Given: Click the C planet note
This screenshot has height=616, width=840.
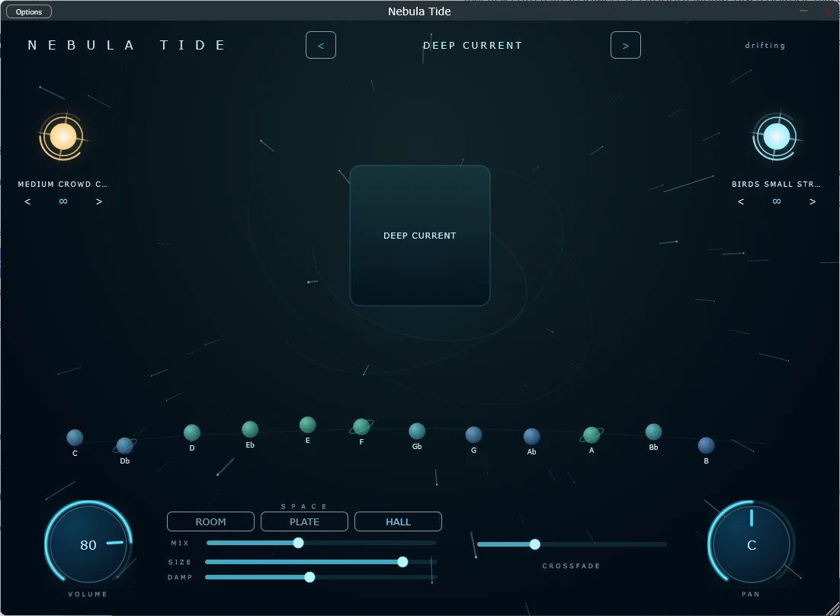Looking at the screenshot, I should (x=75, y=438).
